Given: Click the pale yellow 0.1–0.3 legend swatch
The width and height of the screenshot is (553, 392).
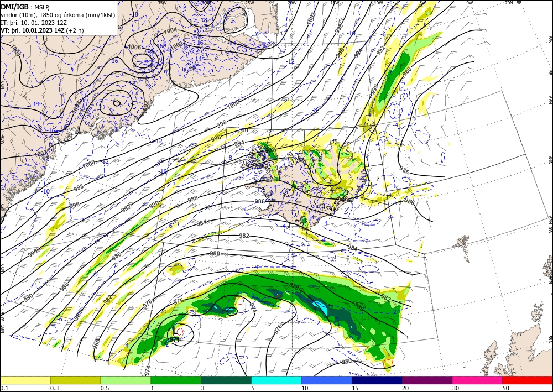Looking at the screenshot, I should tap(25, 380).
